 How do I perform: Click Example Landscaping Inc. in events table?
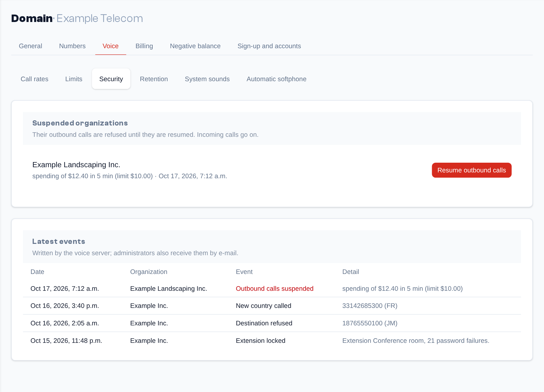coord(169,289)
